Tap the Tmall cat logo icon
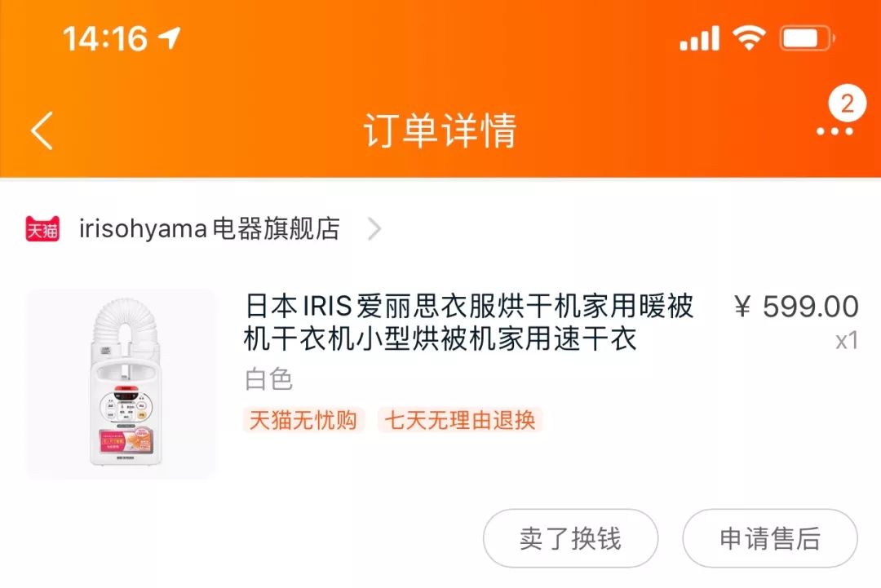Screen dimensions: 881x588 tap(42, 228)
